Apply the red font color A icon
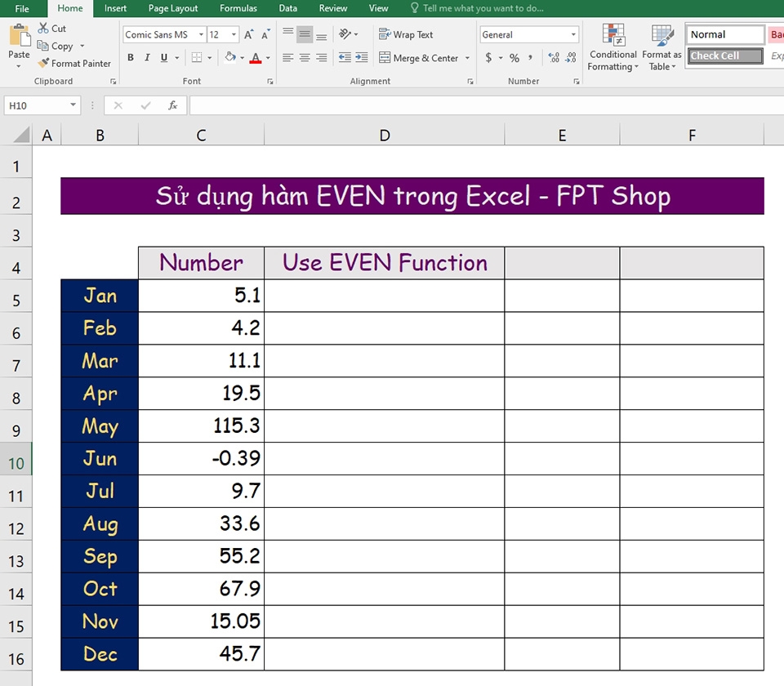 256,57
